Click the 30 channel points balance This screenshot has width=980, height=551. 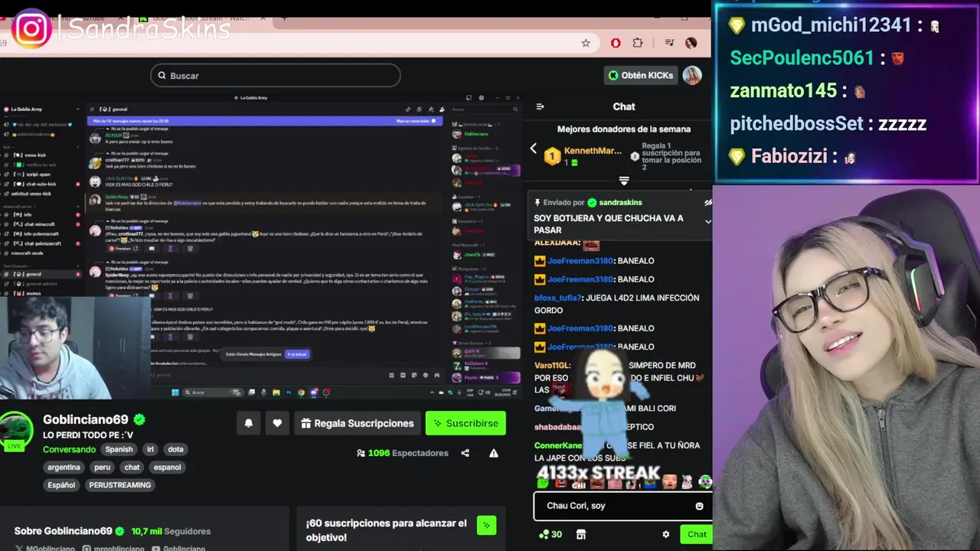click(550, 534)
